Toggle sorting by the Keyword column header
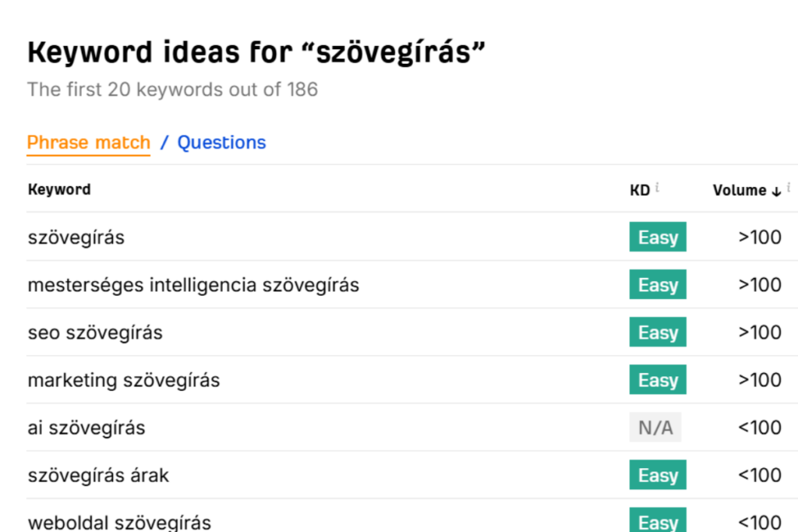Image resolution: width=798 pixels, height=532 pixels. click(58, 189)
